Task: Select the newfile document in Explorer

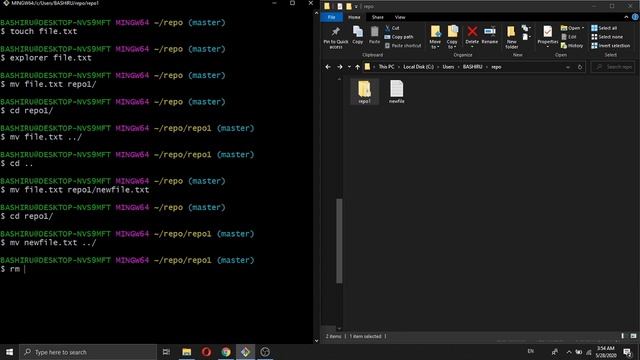Action: point(396,92)
